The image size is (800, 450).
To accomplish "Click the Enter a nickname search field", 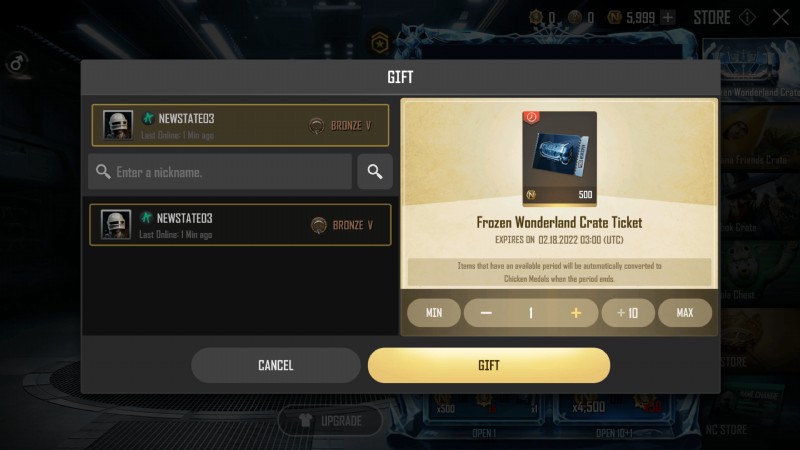I will [220, 172].
